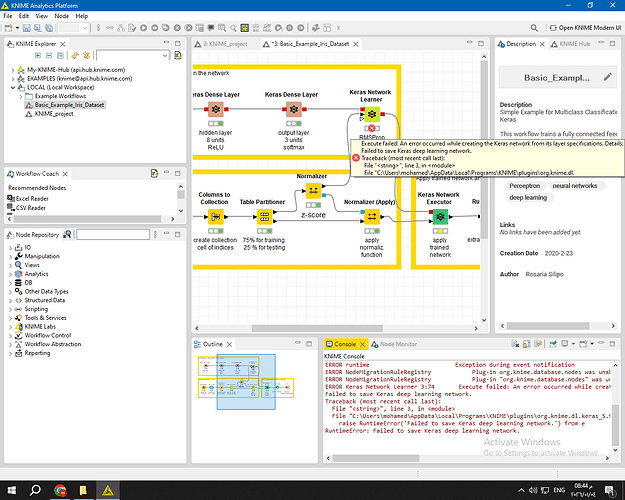625x500 pixels.
Task: Click the Save All toolbar icon
Action: (x=49, y=28)
